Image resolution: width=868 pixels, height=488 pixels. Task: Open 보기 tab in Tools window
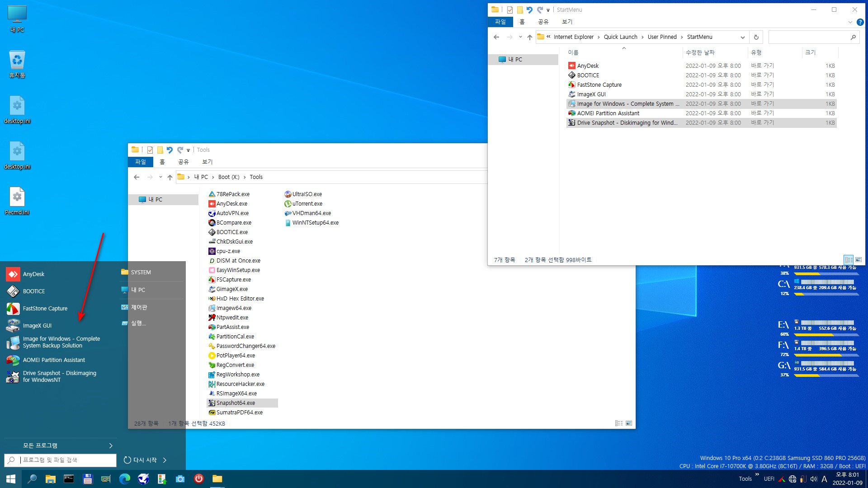(x=208, y=162)
